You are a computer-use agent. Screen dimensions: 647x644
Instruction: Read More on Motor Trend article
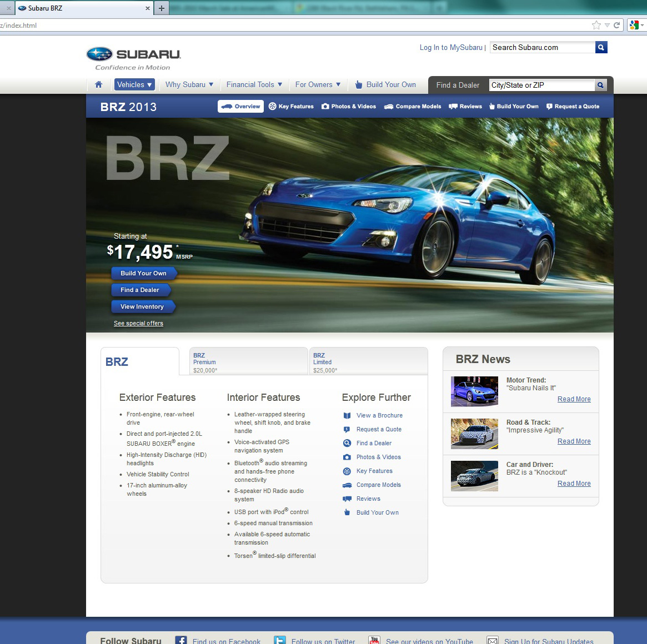[x=574, y=399]
